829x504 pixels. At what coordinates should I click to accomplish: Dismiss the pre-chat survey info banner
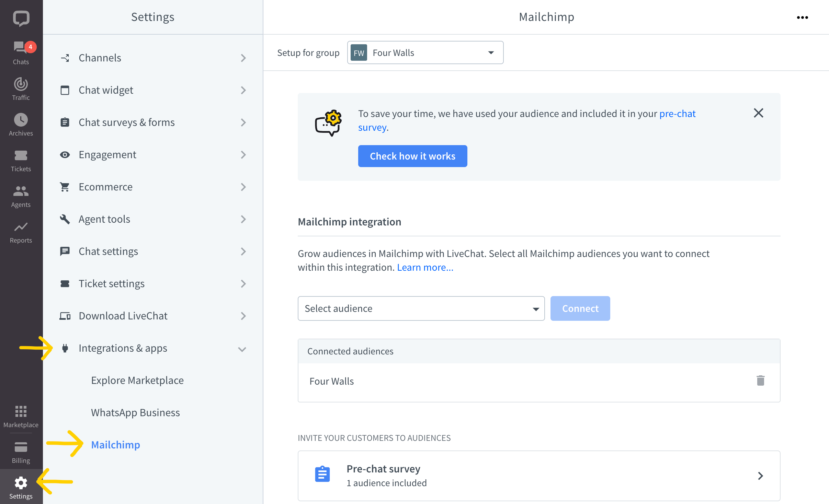pyautogui.click(x=759, y=113)
